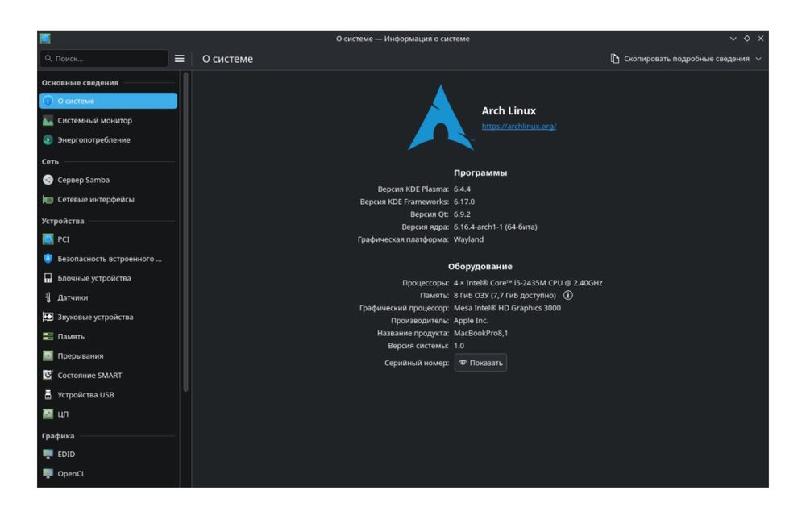Click Скопировать подробные сведения text
Screen dimensions: 806x532
tap(686, 59)
